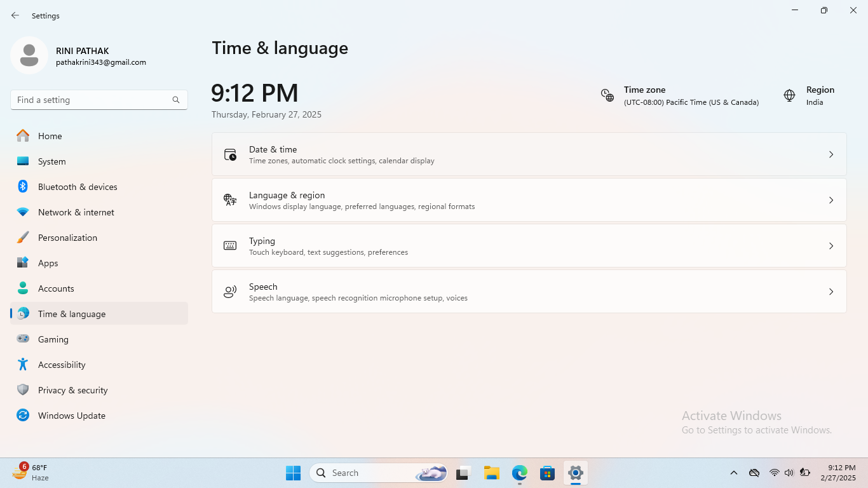868x488 pixels.
Task: Open Gaming settings in the sidebar
Action: click(99, 339)
